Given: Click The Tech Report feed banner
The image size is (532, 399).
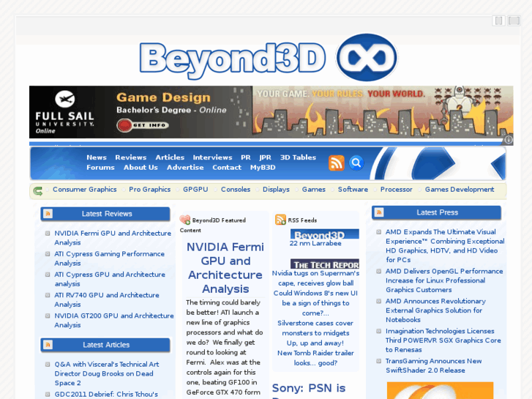Looking at the screenshot, I should (325, 264).
